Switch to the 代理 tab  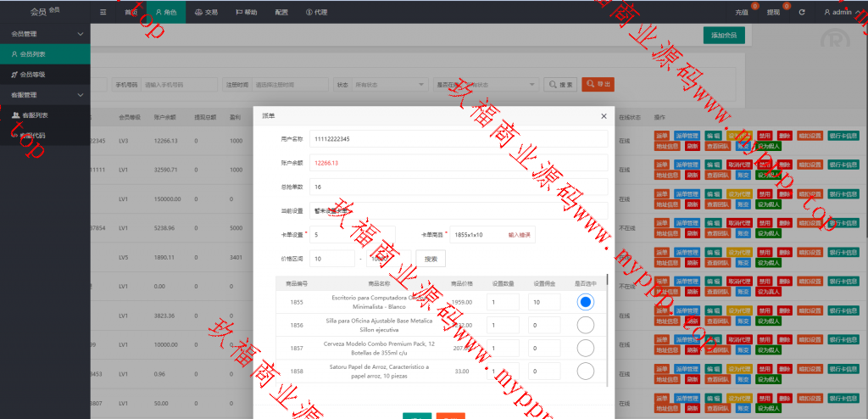[316, 12]
